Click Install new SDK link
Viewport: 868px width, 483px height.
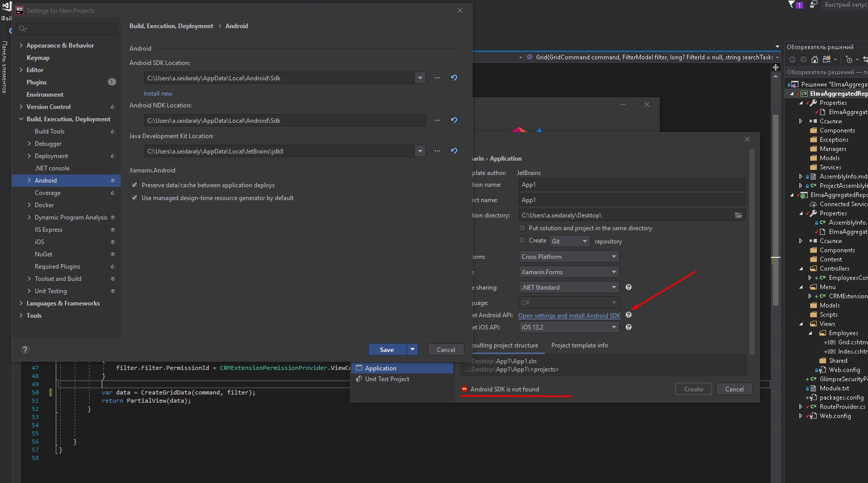[x=158, y=94]
